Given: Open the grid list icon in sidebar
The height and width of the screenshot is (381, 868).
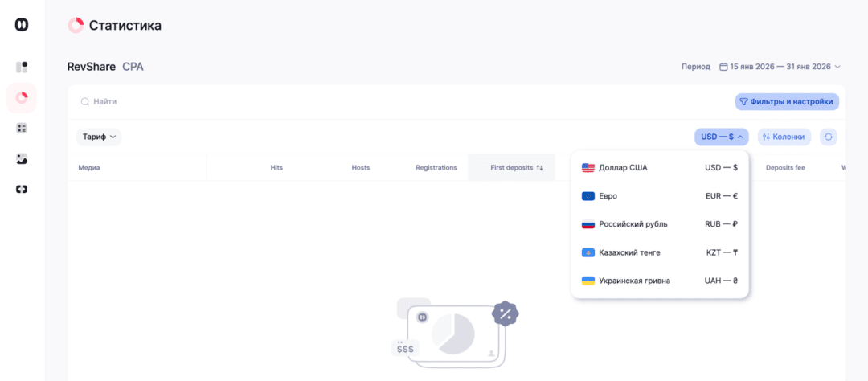Looking at the screenshot, I should 22,128.
